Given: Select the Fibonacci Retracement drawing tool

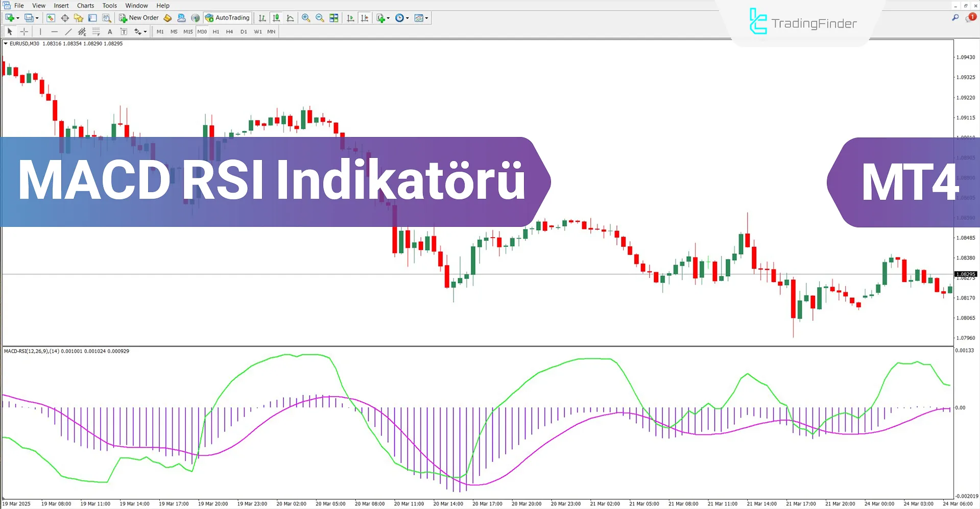Looking at the screenshot, I should pyautogui.click(x=96, y=31).
